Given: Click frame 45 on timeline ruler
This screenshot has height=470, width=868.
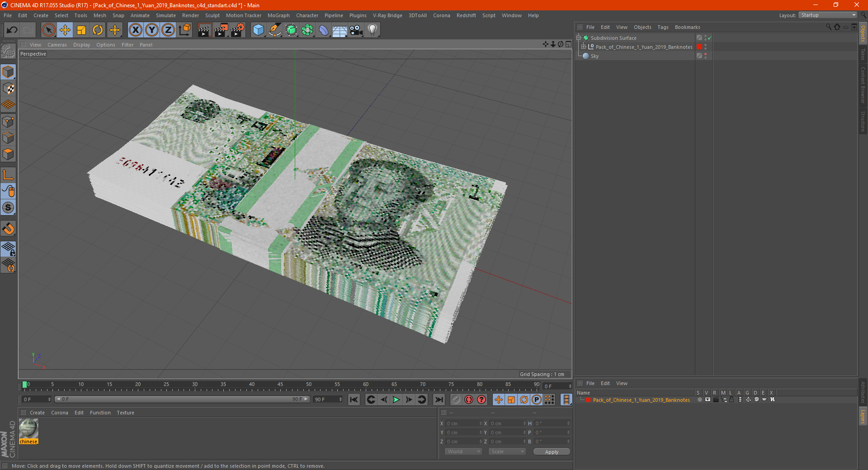Looking at the screenshot, I should (280, 385).
